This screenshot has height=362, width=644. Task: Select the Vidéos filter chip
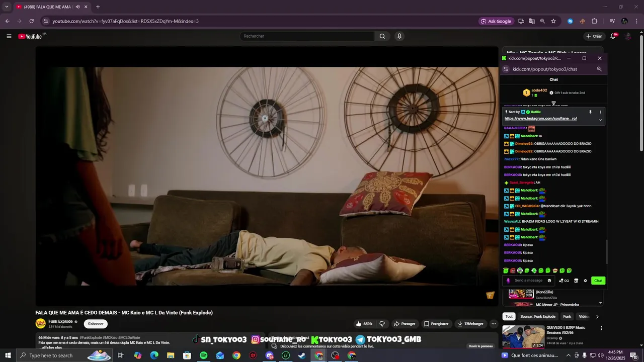(x=584, y=316)
